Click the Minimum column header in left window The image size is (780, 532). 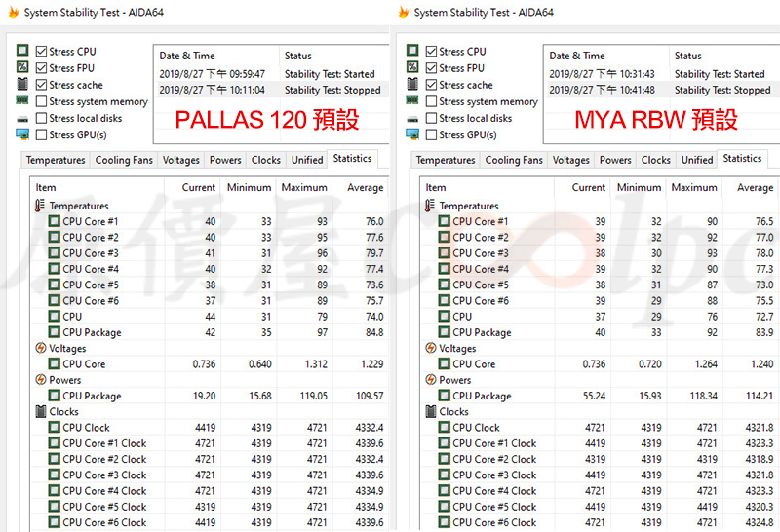pyautogui.click(x=249, y=187)
